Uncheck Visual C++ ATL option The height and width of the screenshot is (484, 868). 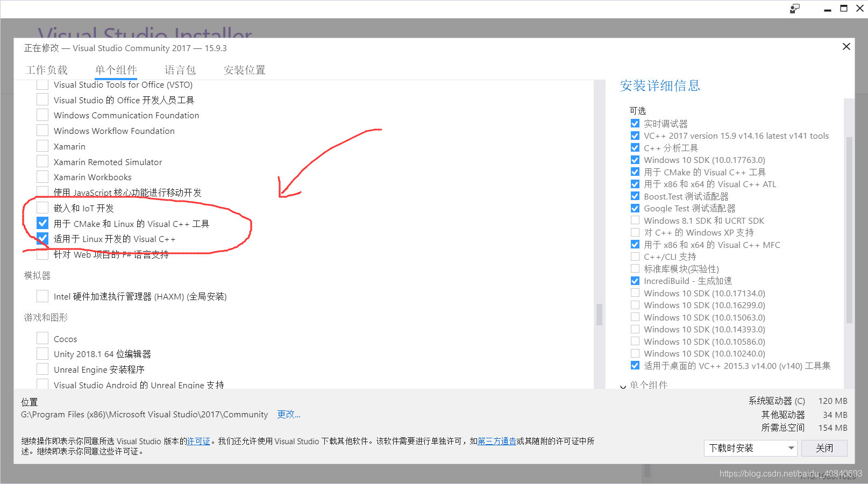pyautogui.click(x=635, y=184)
